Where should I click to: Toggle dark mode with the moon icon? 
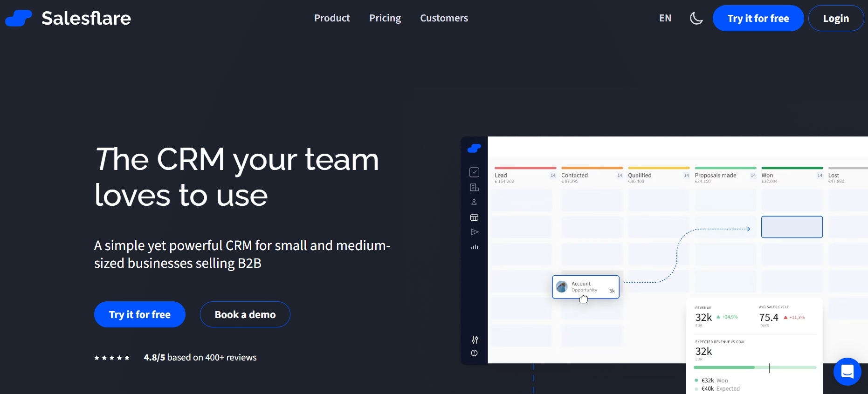[696, 18]
